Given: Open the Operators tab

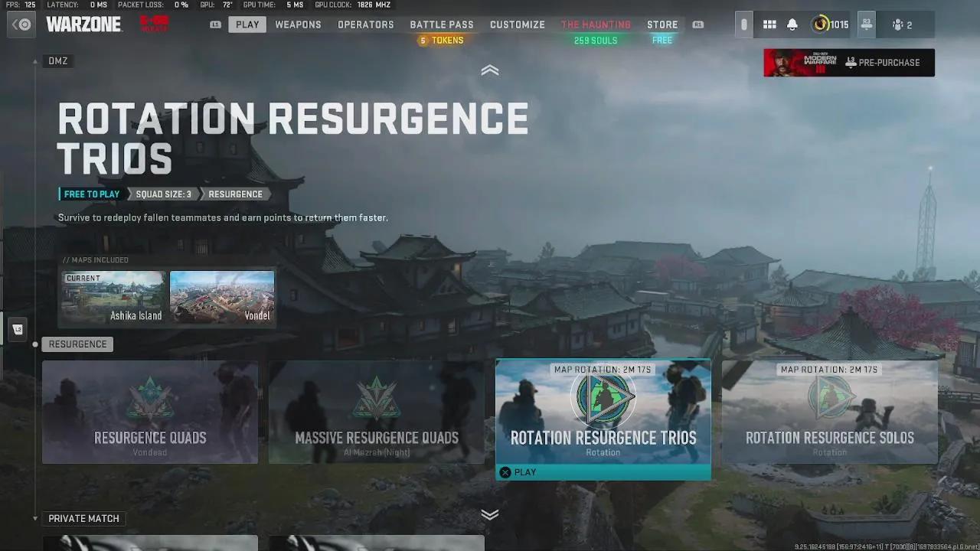Looking at the screenshot, I should [x=366, y=24].
